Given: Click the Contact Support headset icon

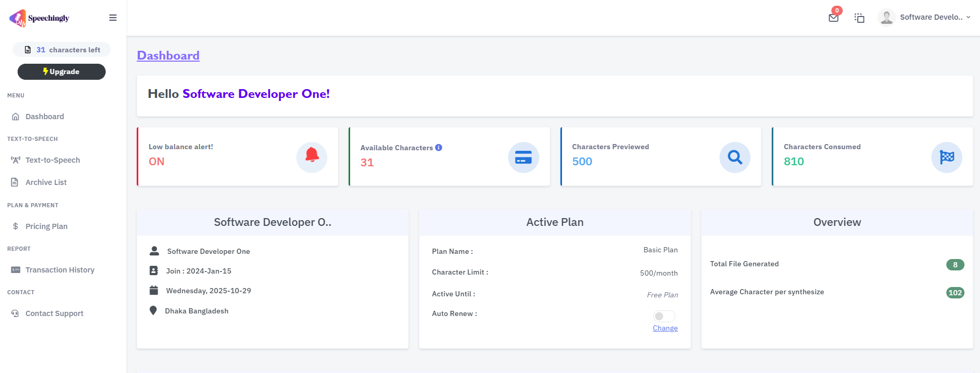Looking at the screenshot, I should click(15, 313).
